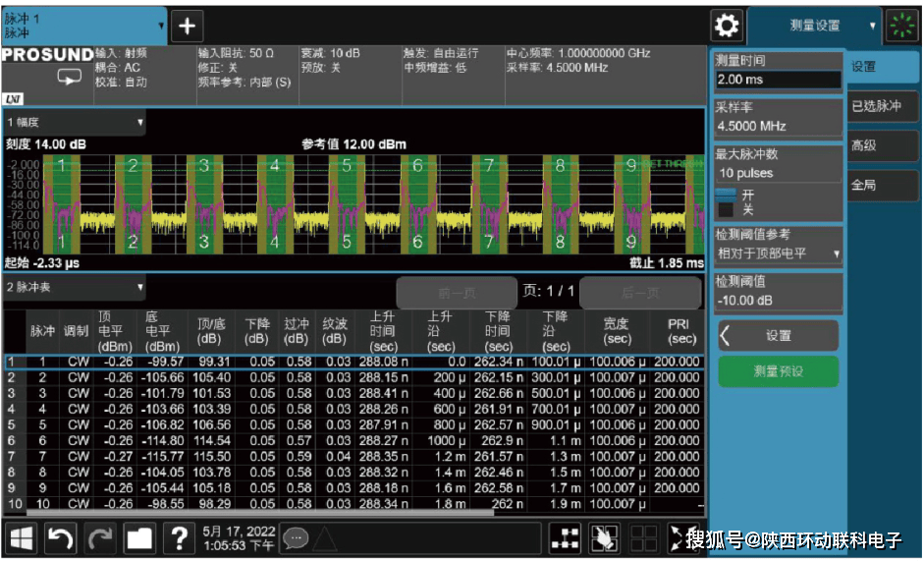Click top/bottom 103.39 in row 4
The image size is (924, 561).
coord(211,410)
